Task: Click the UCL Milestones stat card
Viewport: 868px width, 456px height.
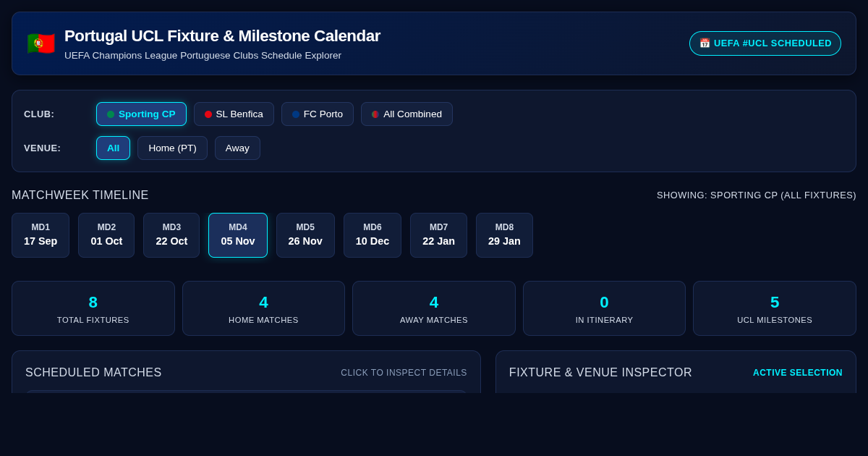Action: coord(775,308)
